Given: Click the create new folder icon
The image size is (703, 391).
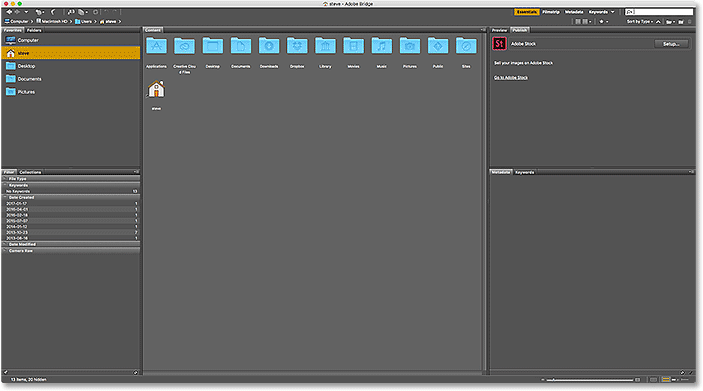Looking at the screenshot, I should pos(681,22).
